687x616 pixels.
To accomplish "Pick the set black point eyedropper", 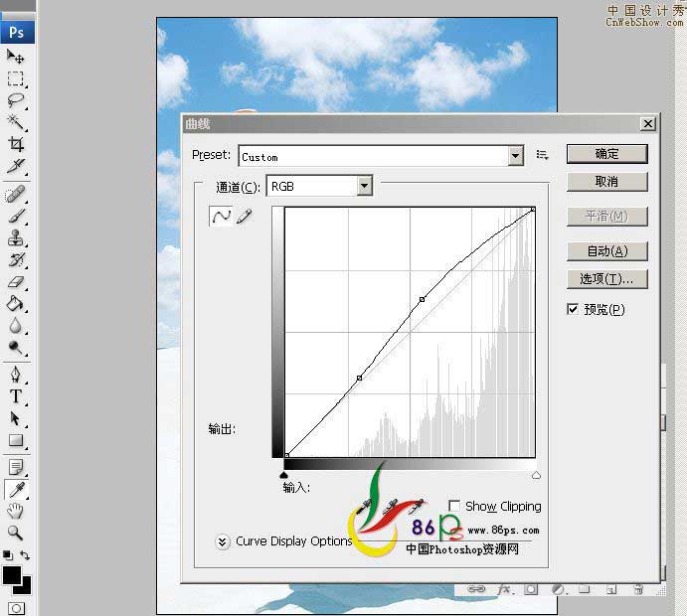I will (x=364, y=507).
